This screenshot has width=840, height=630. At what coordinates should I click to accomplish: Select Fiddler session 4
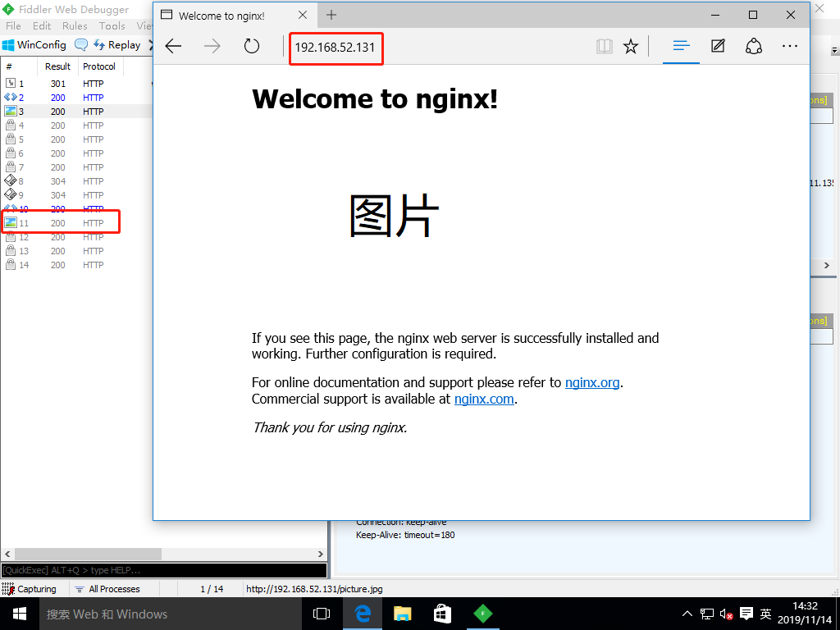[x=76, y=126]
